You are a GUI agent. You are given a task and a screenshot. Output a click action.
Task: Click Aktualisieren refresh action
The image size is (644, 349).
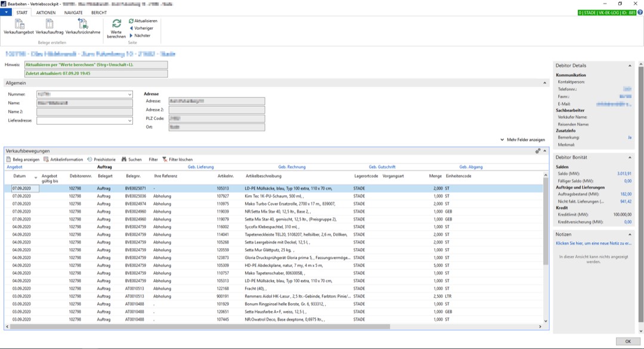coord(143,21)
